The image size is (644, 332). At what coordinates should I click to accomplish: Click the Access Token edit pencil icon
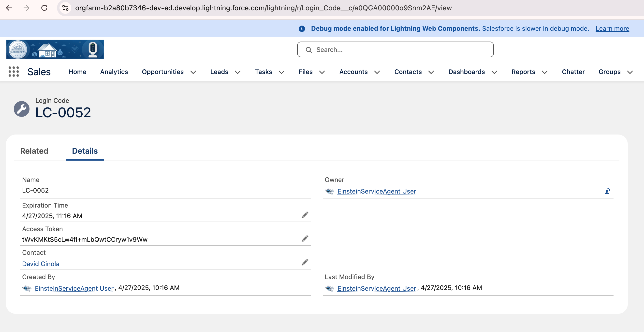305,239
